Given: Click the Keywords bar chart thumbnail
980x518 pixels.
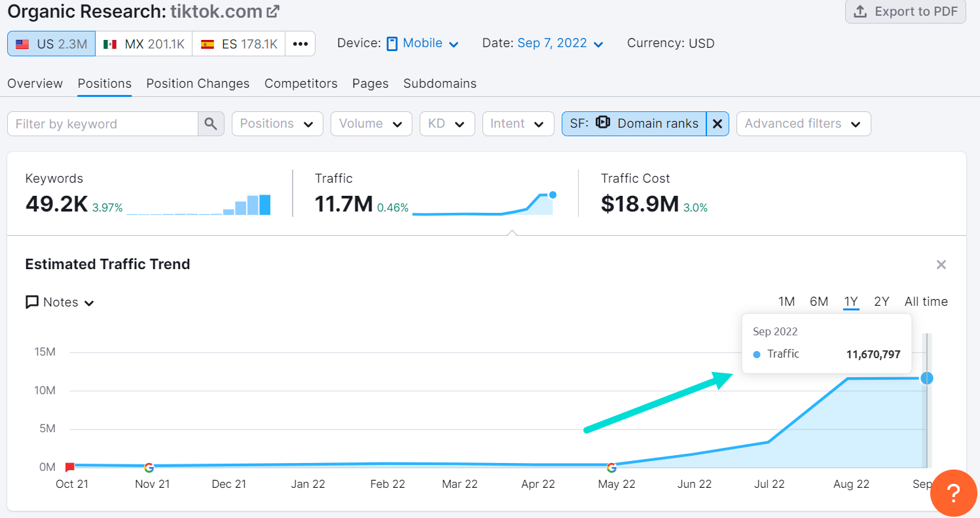Looking at the screenshot, I should coord(198,205).
